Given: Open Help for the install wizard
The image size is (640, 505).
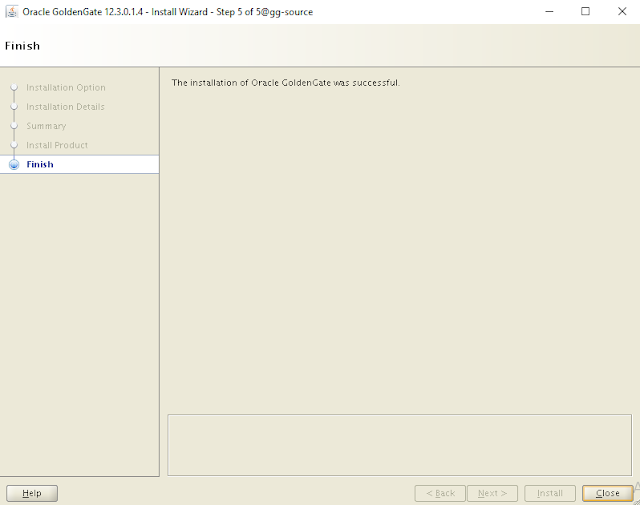Looking at the screenshot, I should point(32,493).
